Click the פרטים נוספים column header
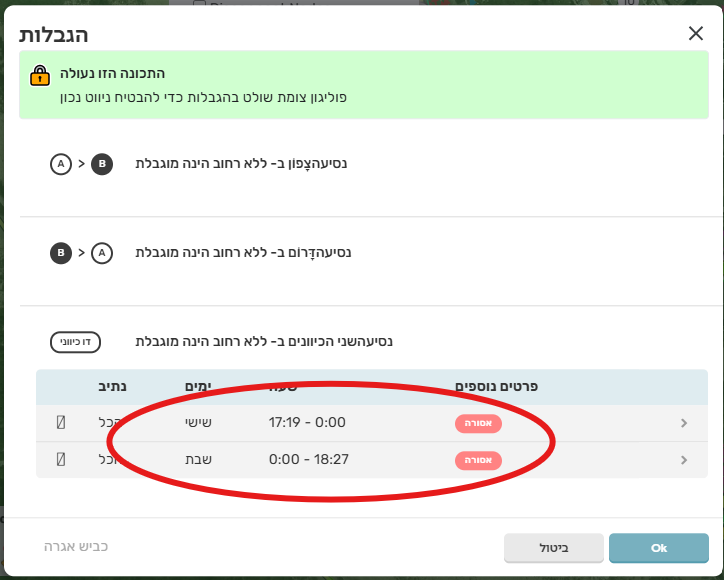Image resolution: width=724 pixels, height=580 pixels. 497,386
